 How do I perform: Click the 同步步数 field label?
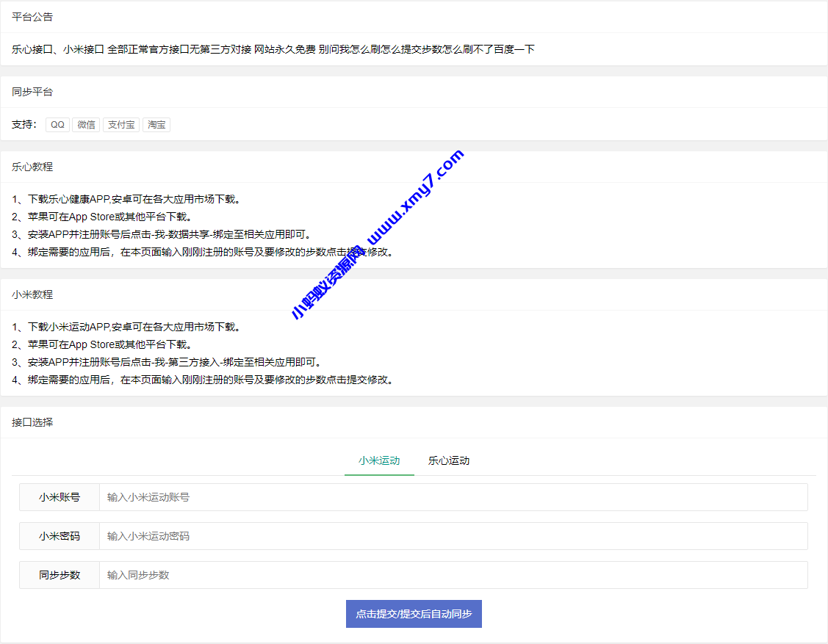tap(57, 575)
